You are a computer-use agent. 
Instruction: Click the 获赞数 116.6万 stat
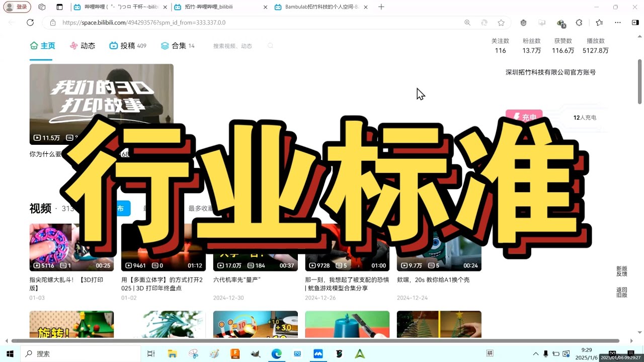tap(563, 46)
